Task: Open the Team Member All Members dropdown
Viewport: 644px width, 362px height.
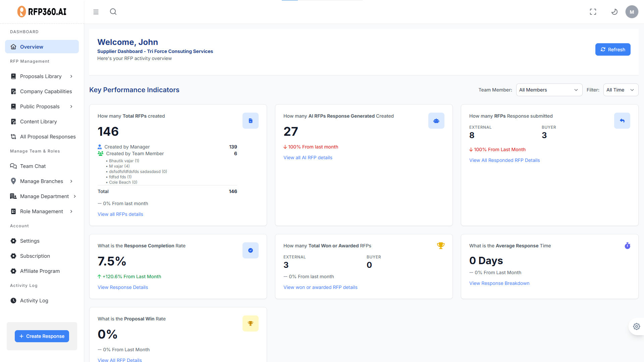Action: coord(549,90)
